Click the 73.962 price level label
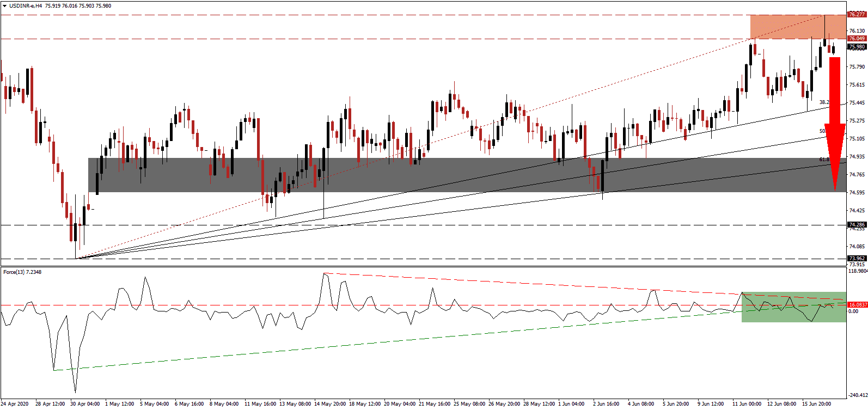Image resolution: width=868 pixels, height=410 pixels. click(x=857, y=259)
